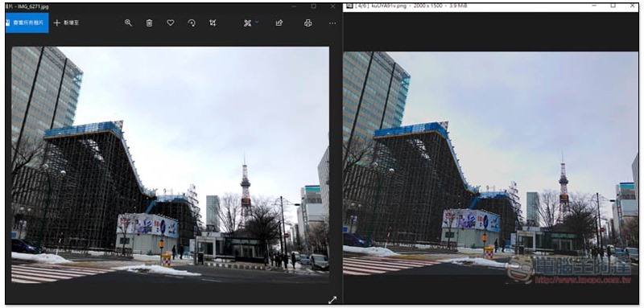Maximize the right image viewer window
Screen dimensions: 644x308
coord(613,6)
